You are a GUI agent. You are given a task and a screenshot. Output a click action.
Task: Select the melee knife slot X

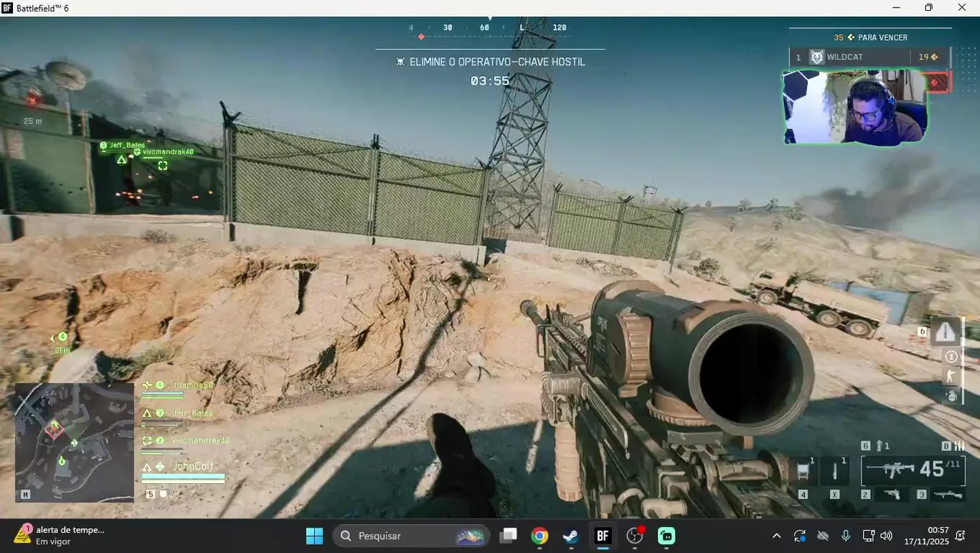pos(834,472)
